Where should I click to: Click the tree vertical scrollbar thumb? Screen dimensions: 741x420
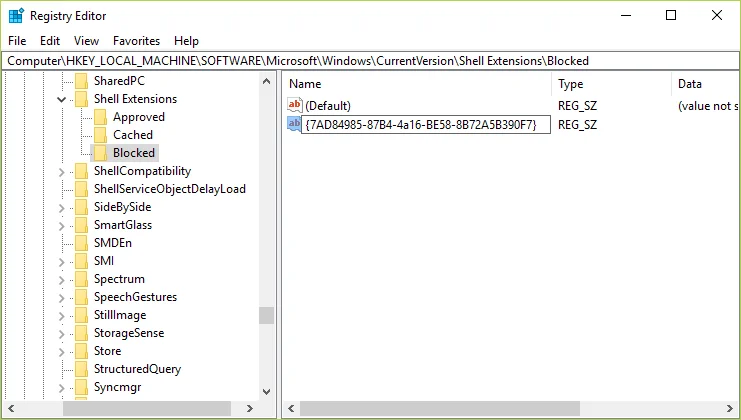point(267,316)
